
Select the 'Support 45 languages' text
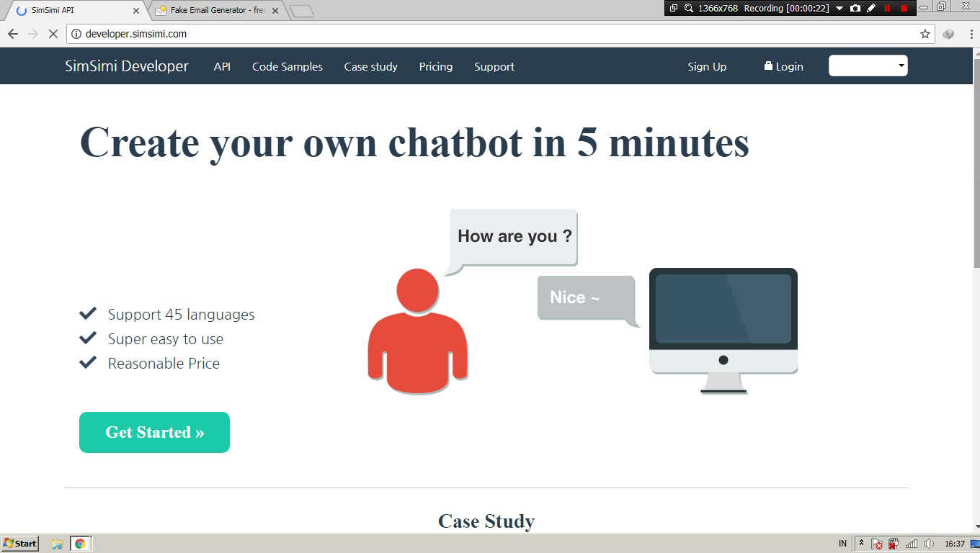tap(182, 315)
